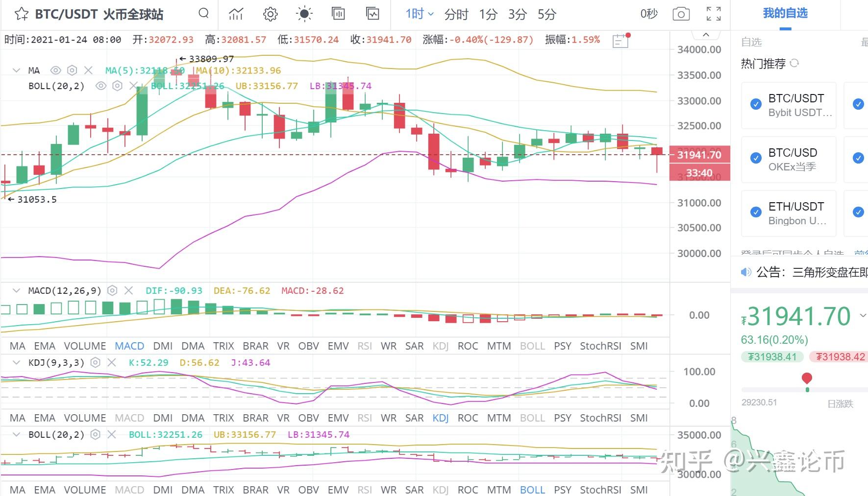Open the BTC/USDT Bybit card
The image size is (868, 496).
click(789, 105)
